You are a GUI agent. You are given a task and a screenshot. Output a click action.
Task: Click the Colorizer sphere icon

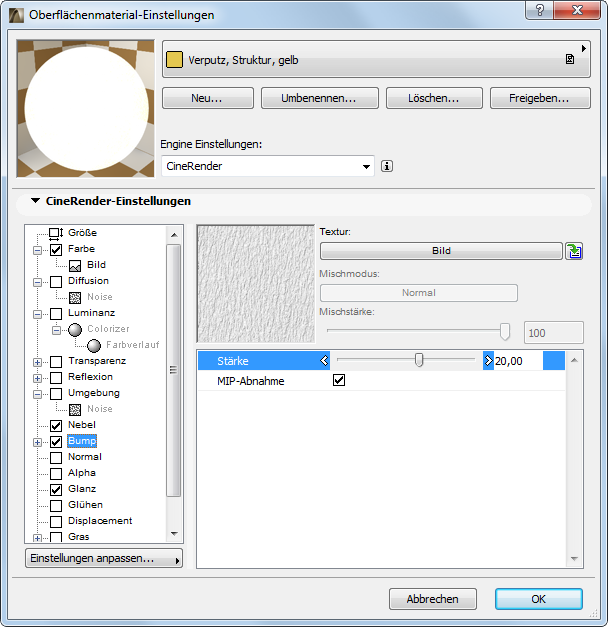pos(75,329)
